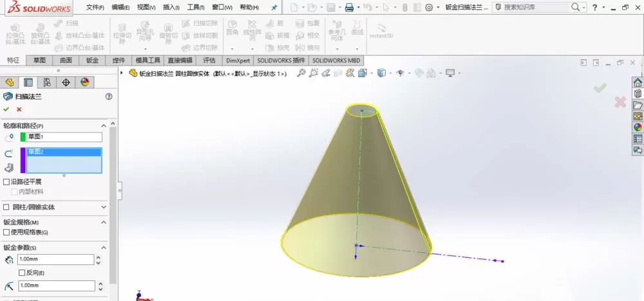Open the ConfigurationManager tab icon
644x301 pixels.
click(47, 82)
